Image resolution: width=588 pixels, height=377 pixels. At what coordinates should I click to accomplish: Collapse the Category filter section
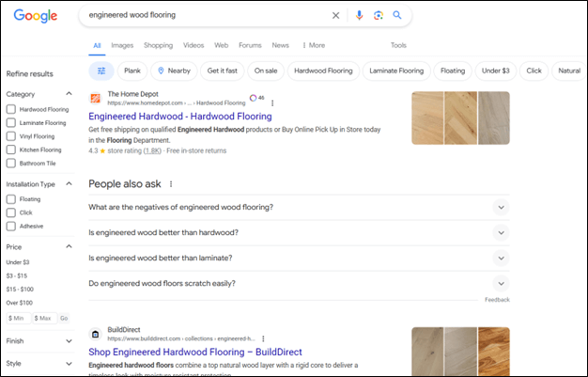coord(69,93)
